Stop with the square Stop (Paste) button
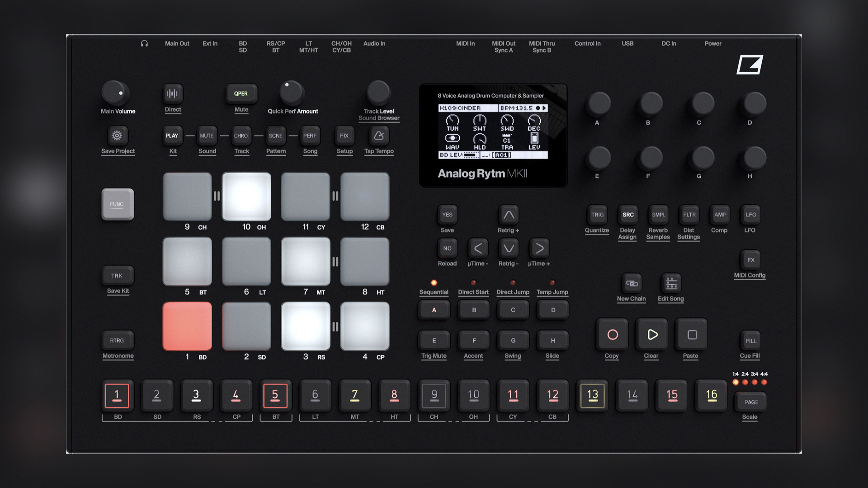 [692, 335]
